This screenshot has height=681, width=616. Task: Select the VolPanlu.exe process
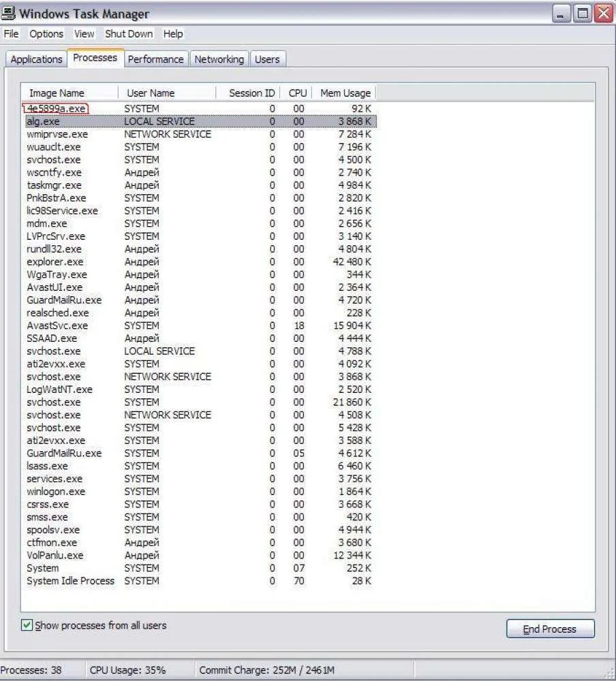pos(200,555)
